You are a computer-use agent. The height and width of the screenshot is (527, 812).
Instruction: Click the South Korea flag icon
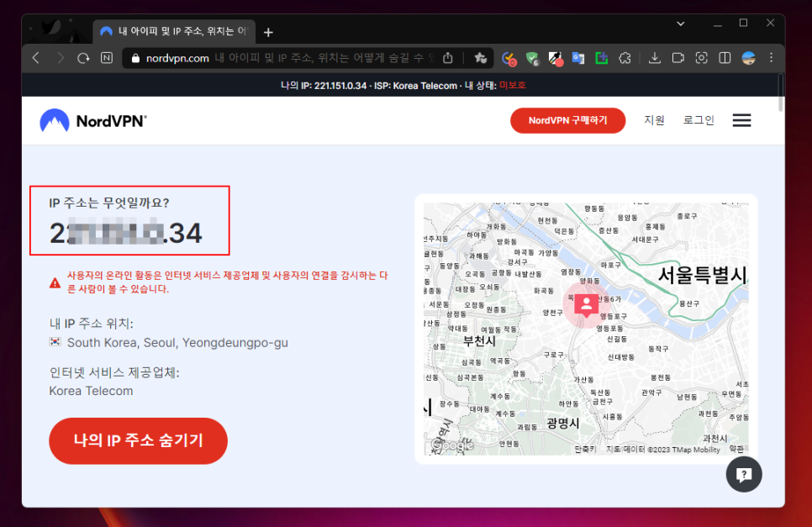[55, 342]
